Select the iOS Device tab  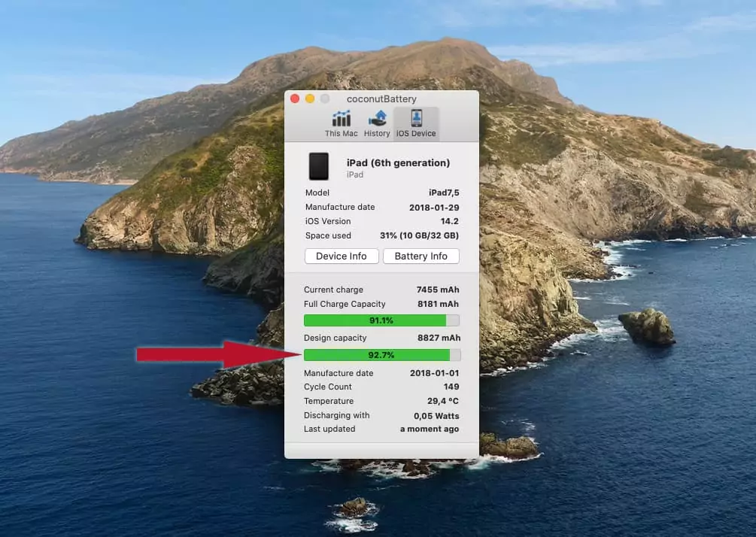(x=416, y=124)
